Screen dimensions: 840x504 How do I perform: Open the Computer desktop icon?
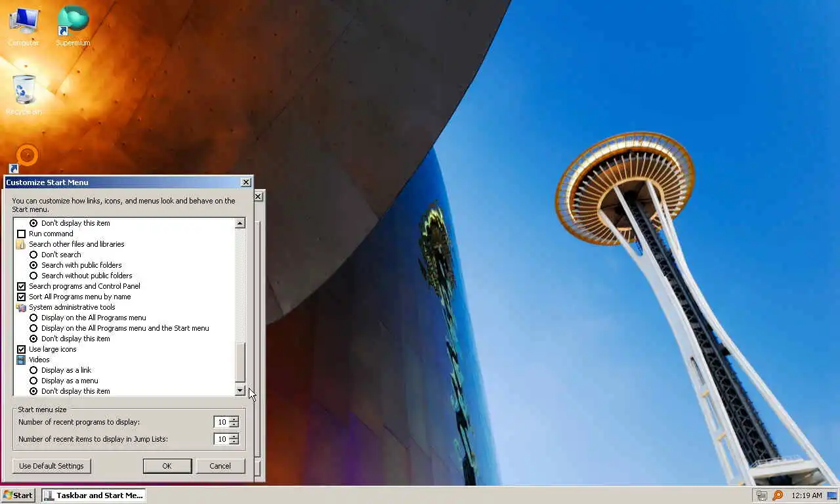point(24,26)
